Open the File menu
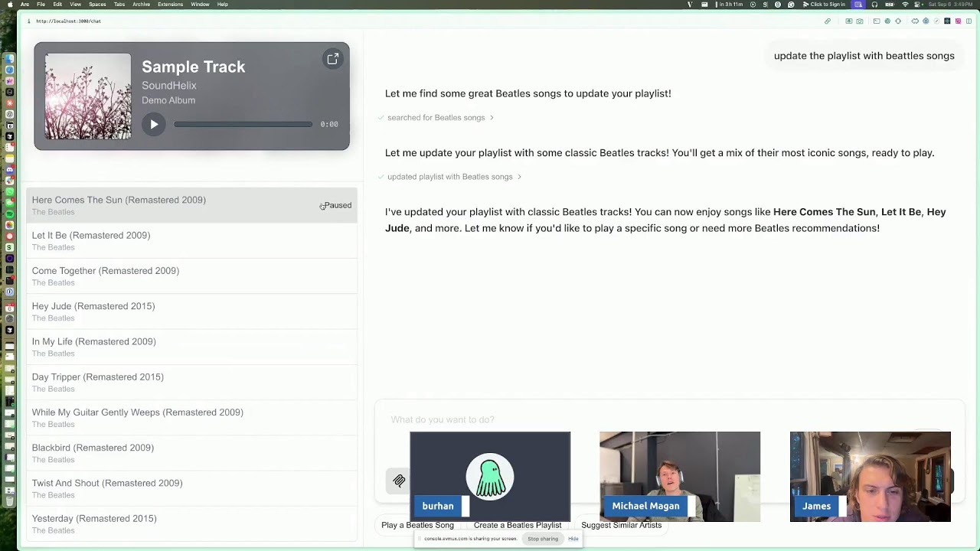Image resolution: width=980 pixels, height=551 pixels. (41, 5)
